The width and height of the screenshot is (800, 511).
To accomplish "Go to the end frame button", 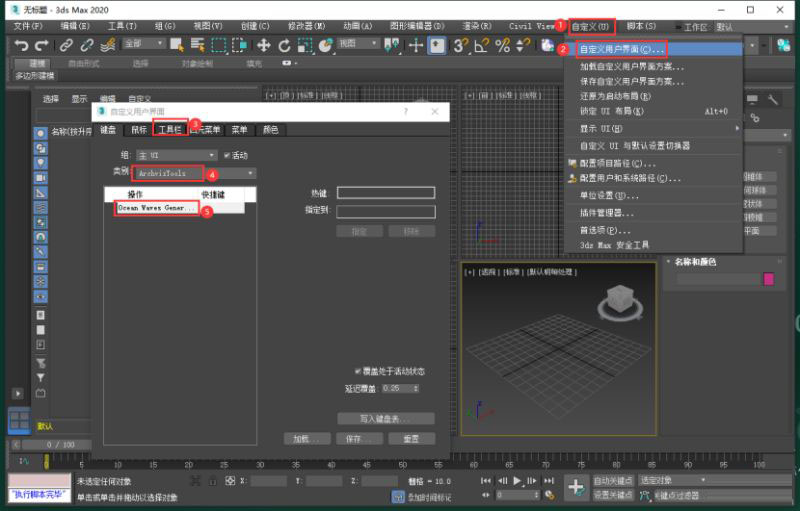I will [x=549, y=480].
